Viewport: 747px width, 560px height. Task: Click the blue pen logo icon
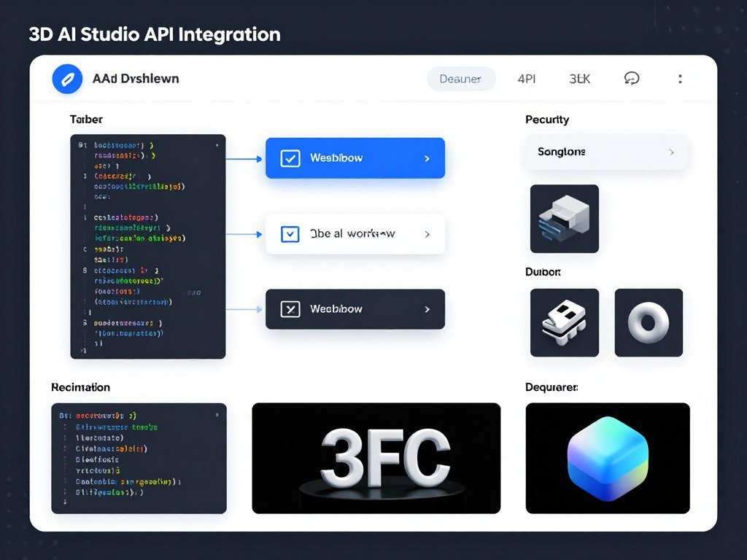[x=67, y=79]
